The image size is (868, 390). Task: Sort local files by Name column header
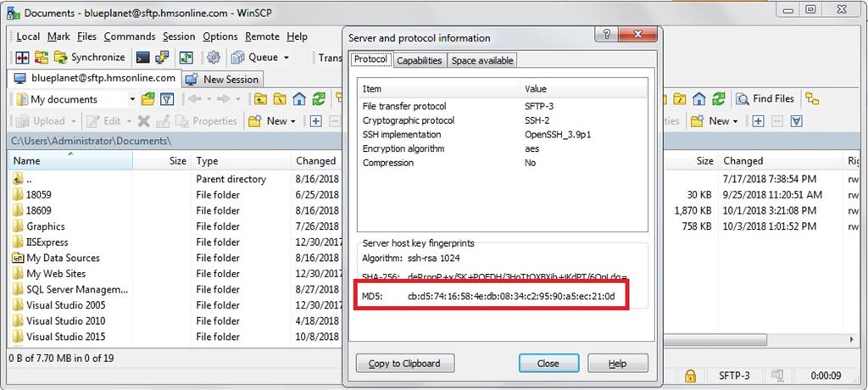(70, 160)
